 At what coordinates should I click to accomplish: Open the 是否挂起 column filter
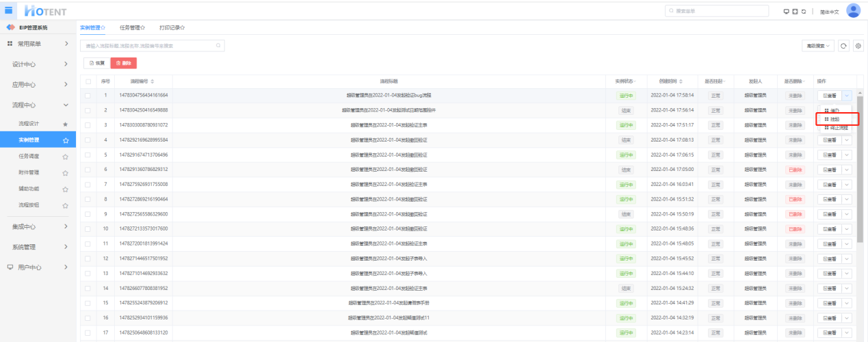[722, 81]
